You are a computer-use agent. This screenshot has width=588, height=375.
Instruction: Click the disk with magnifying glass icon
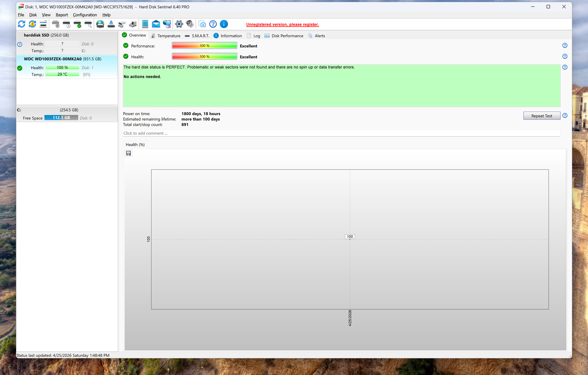pyautogui.click(x=88, y=24)
